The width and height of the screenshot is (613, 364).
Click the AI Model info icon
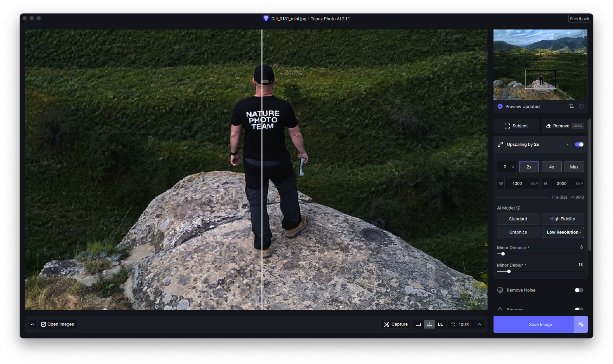(x=518, y=208)
